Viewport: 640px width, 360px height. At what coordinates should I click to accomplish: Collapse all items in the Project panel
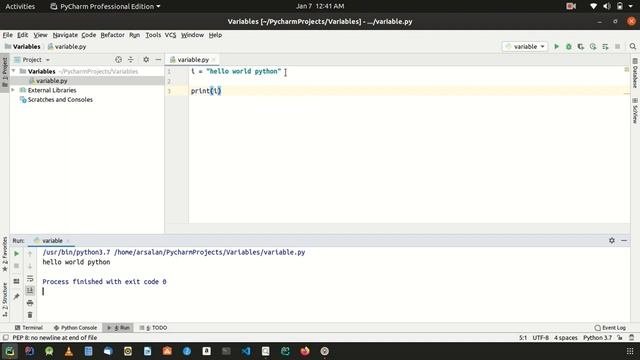pos(131,60)
